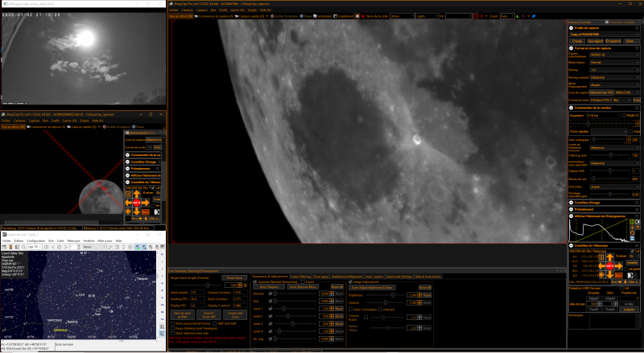This screenshot has height=353, width=644.
Task: Open the Zoom Auto dropdown in toolbar
Action: click(x=507, y=16)
